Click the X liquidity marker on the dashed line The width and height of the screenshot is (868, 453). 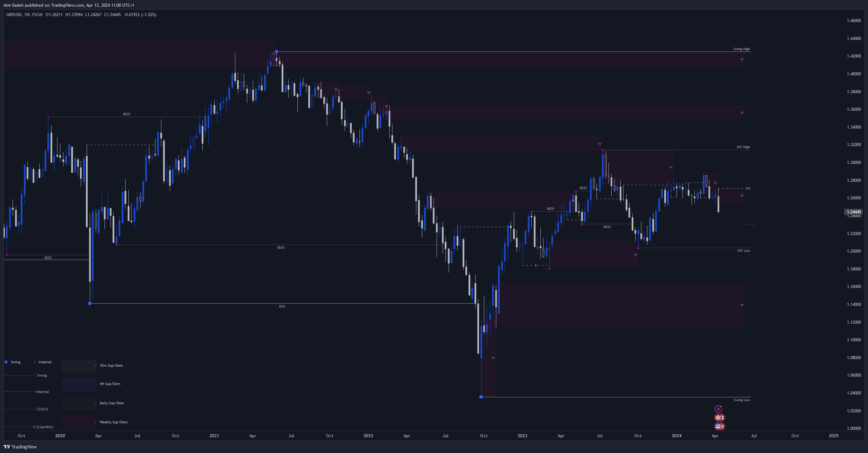[536, 266]
